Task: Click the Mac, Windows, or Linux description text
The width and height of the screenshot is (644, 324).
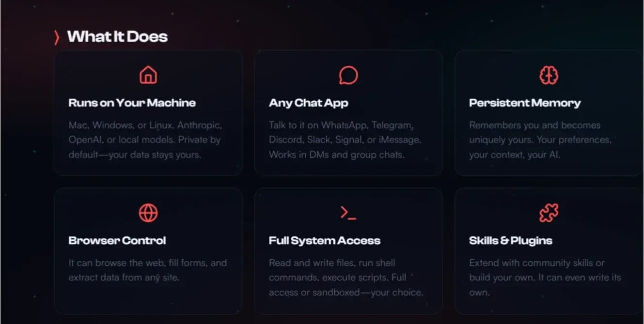Action: point(145,140)
